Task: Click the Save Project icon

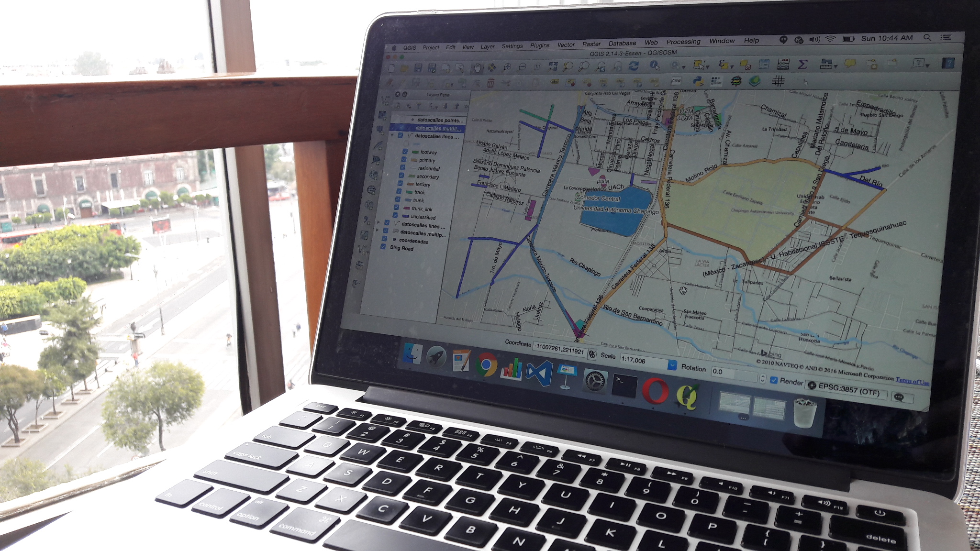Action: 418,68
